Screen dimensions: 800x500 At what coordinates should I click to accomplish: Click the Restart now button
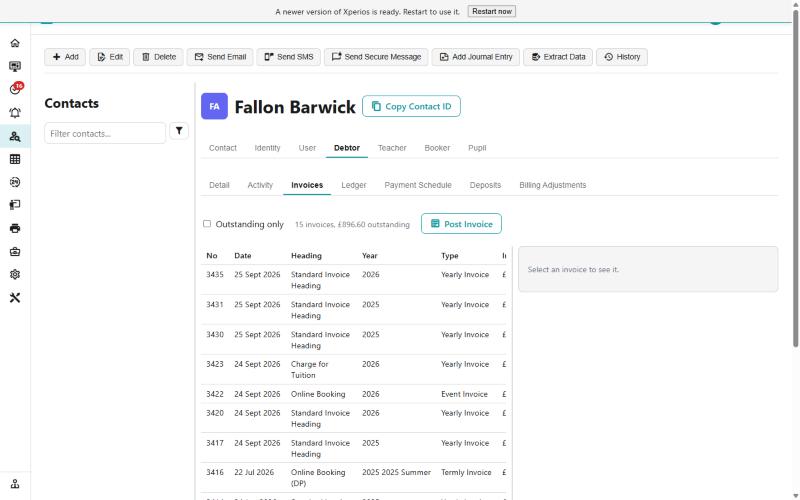tap(492, 11)
